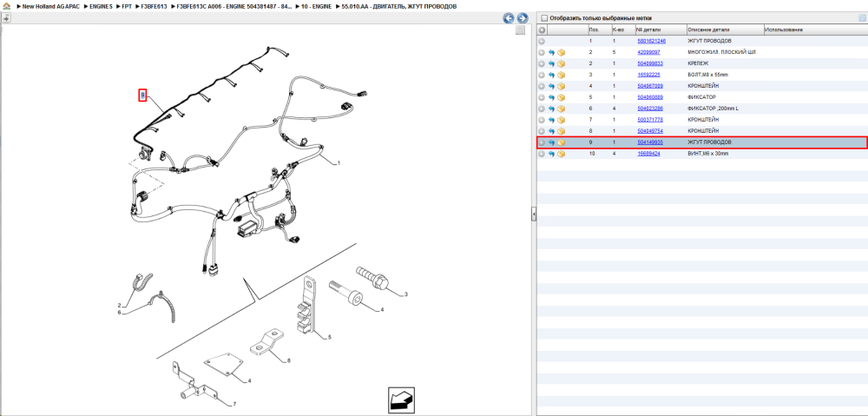Select callout 2 beside the cable clamp
The height and width of the screenshot is (416, 868).
point(119,305)
